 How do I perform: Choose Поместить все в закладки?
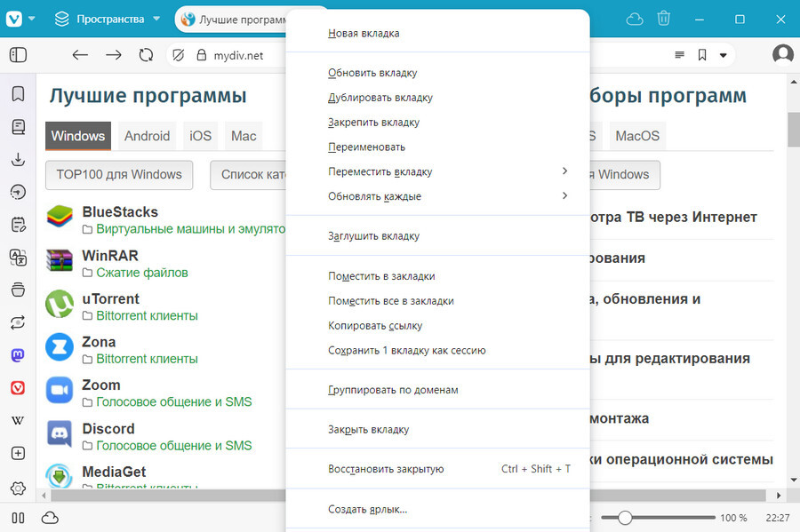pos(437,301)
